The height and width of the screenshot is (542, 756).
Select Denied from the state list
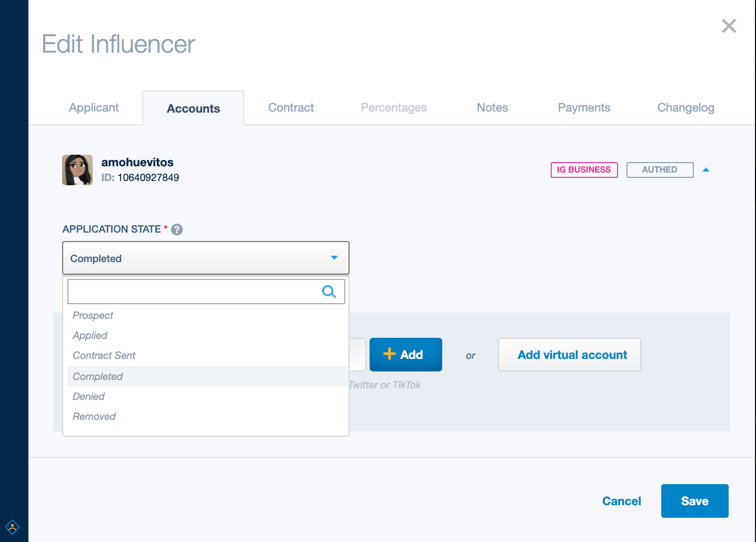88,396
